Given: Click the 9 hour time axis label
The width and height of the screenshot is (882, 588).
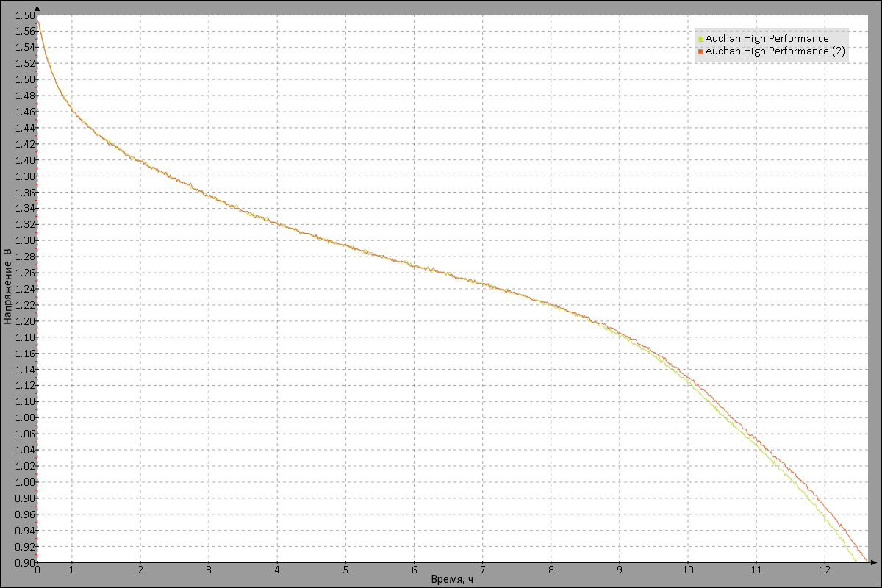Looking at the screenshot, I should coord(620,570).
